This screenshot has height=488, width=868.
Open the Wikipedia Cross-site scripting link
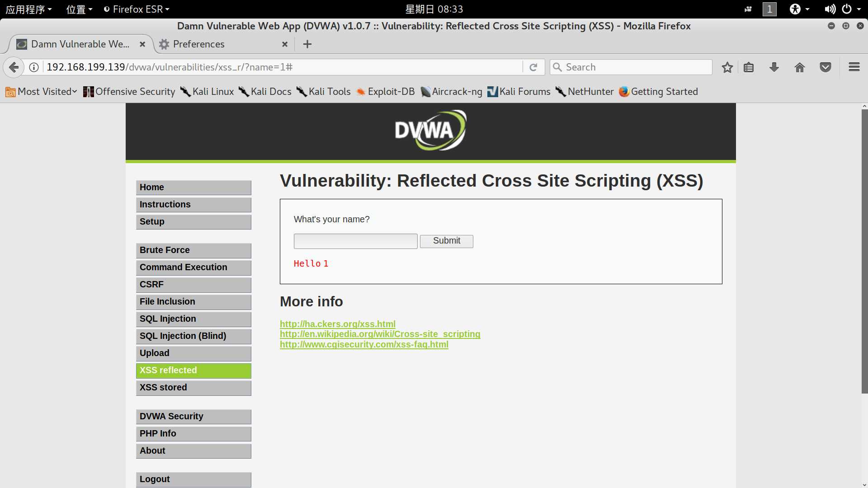(x=380, y=334)
